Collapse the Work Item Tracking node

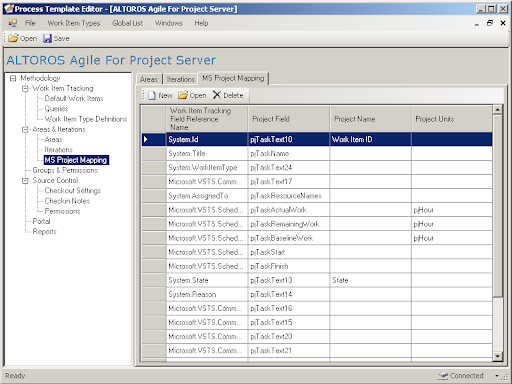25,89
